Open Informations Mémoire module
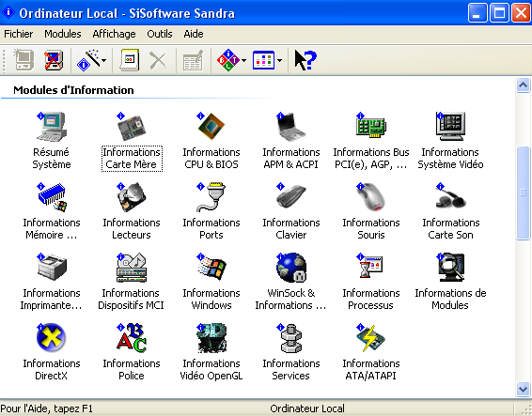Viewport: 532px width, 416px height. point(52,211)
